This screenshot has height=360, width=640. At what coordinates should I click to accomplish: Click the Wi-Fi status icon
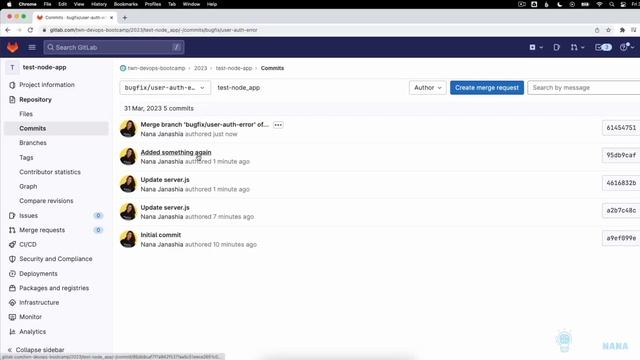click(x=599, y=4)
